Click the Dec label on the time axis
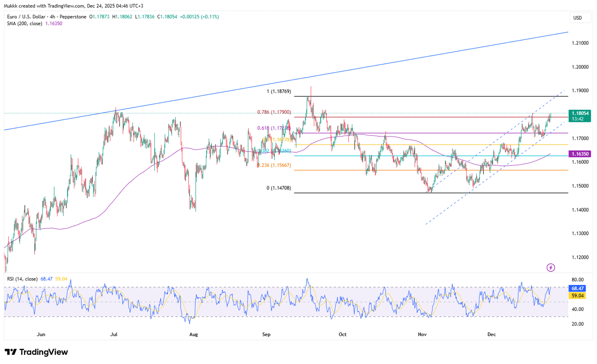 pos(492,334)
